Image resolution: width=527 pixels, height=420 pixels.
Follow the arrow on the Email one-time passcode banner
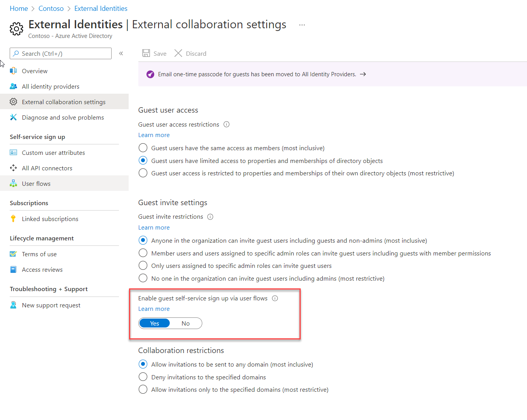[x=363, y=74]
